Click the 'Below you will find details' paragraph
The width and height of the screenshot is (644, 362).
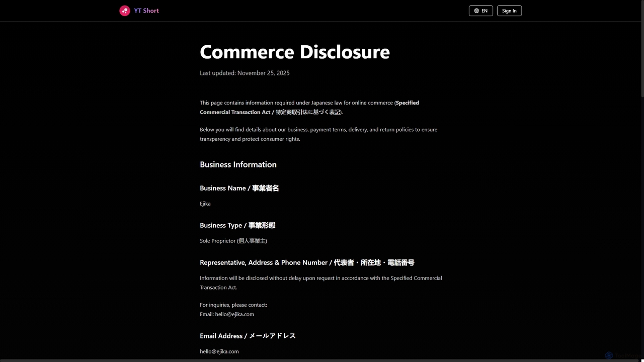(318, 134)
